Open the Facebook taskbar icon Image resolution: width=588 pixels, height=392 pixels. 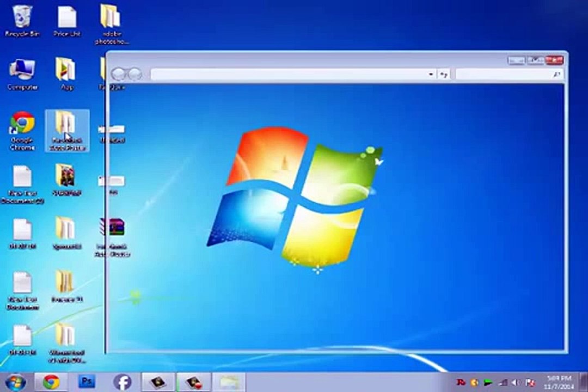pyautogui.click(x=122, y=382)
